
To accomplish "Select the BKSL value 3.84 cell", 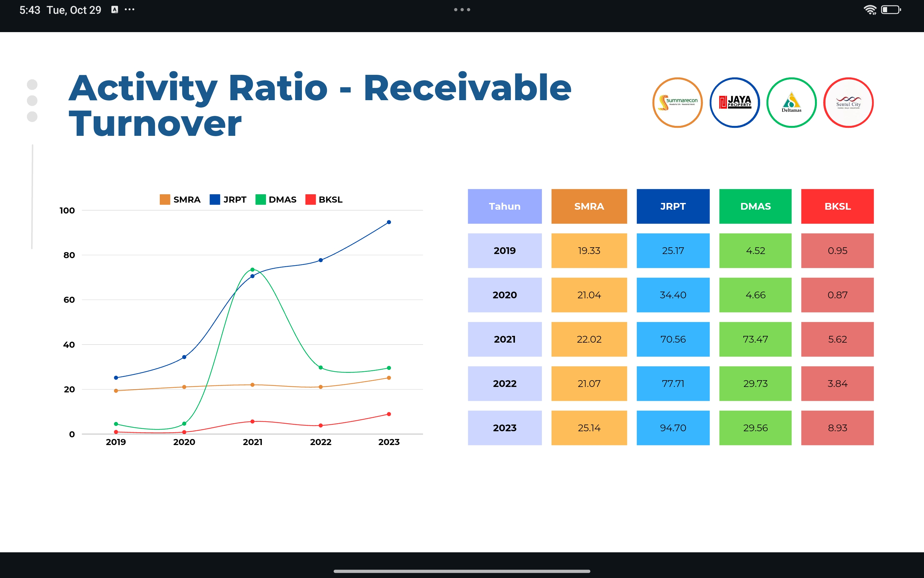I will pos(837,384).
